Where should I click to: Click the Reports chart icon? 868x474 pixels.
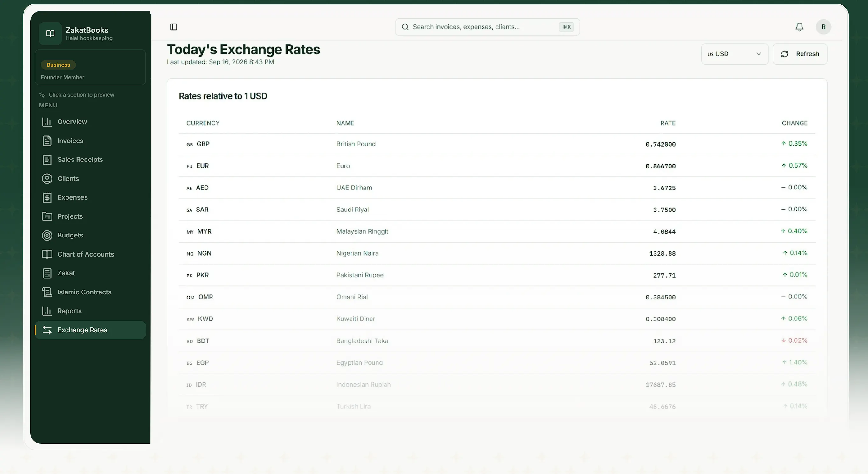[x=47, y=311]
